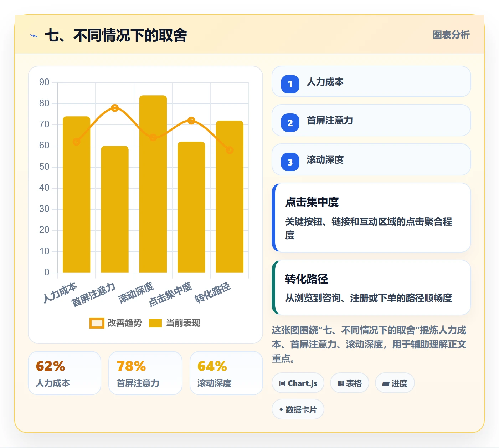The height and width of the screenshot is (448, 499).
Task: Click the trend line point on the 滚动深度 bar
Action: click(x=153, y=138)
